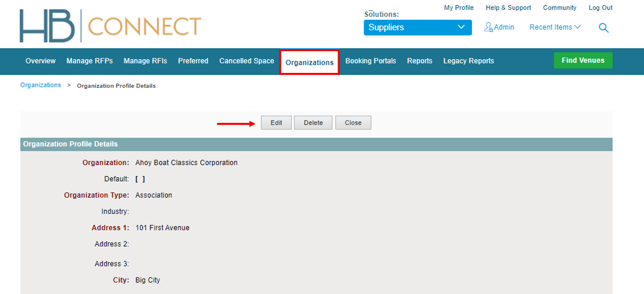Open the Organizations tab
This screenshot has height=294, width=644.
[x=309, y=62]
